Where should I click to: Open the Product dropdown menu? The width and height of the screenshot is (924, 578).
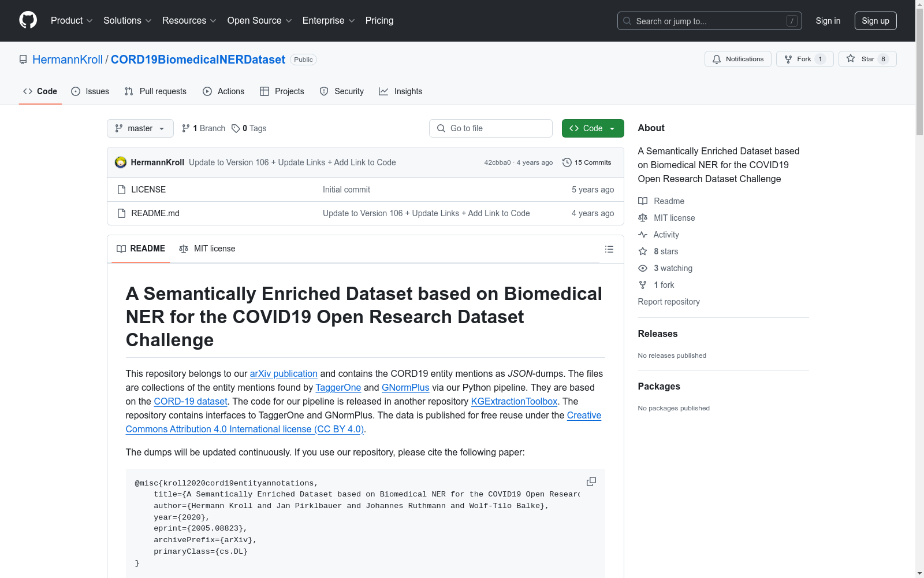pyautogui.click(x=72, y=21)
